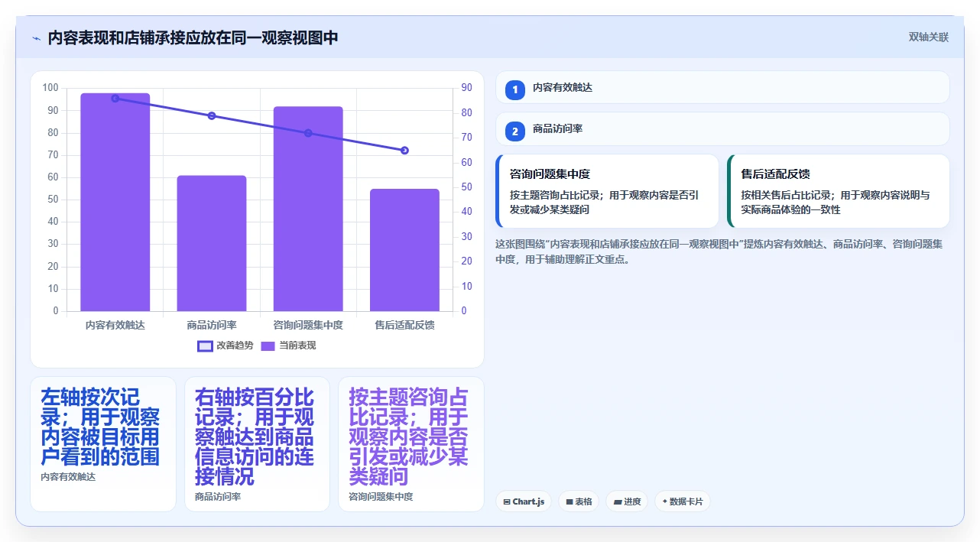Image resolution: width=980 pixels, height=542 pixels.
Task: Select the 商品访问率 bar in chart
Action: point(212,243)
